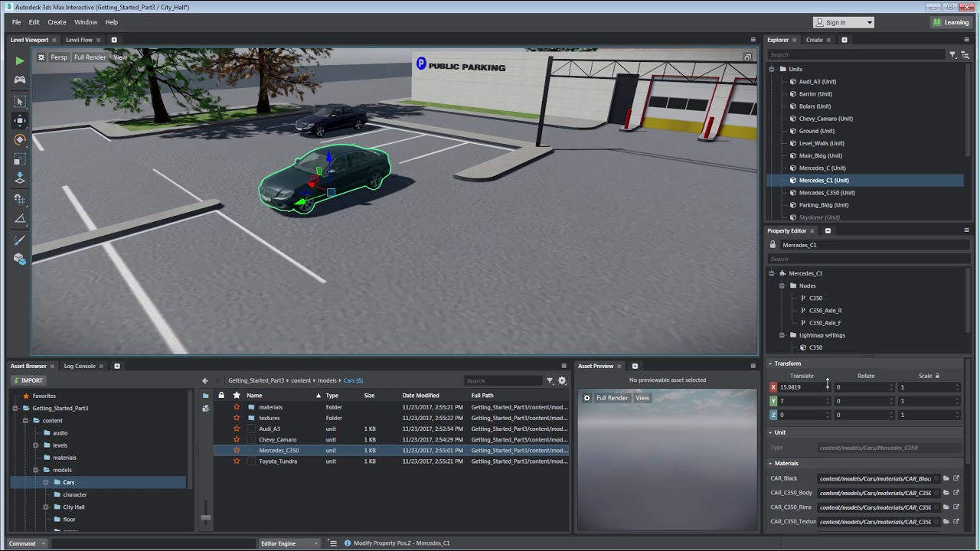Open Asset Preview settings gear icon

[587, 398]
